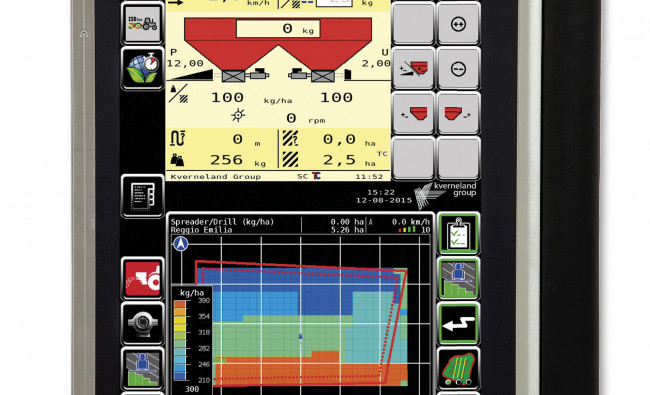The height and width of the screenshot is (395, 650).
Task: Tap the green-bordered tractor field view button
Action: coord(458,278)
